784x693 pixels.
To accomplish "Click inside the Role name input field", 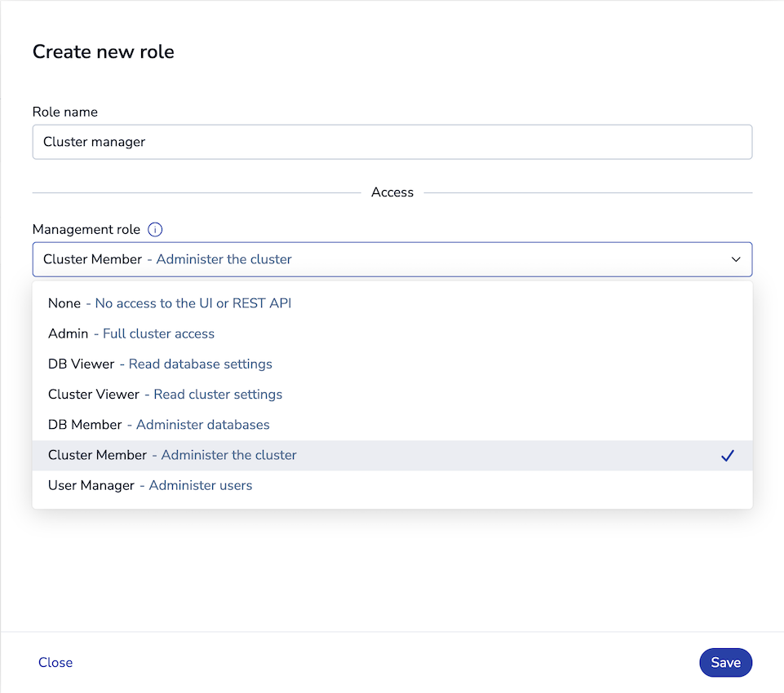I will point(392,141).
